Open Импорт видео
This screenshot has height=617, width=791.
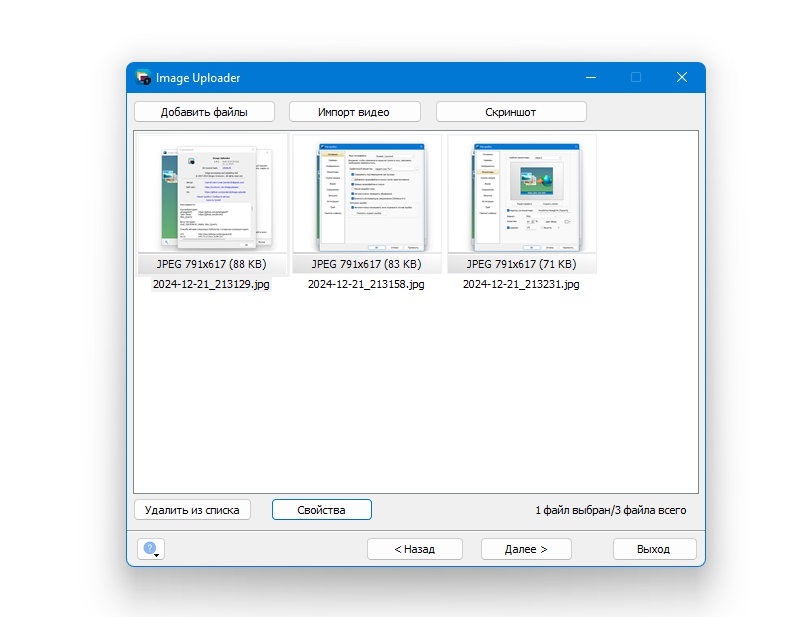(x=355, y=112)
